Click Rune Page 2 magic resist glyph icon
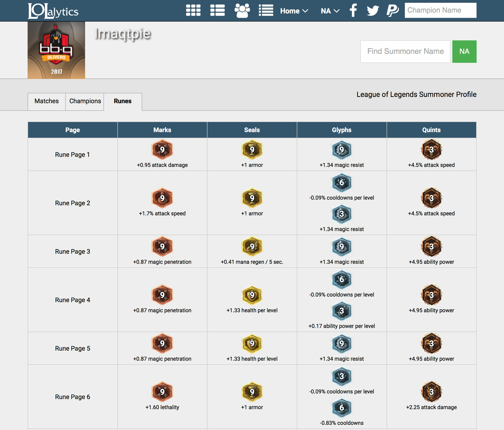 (x=342, y=214)
